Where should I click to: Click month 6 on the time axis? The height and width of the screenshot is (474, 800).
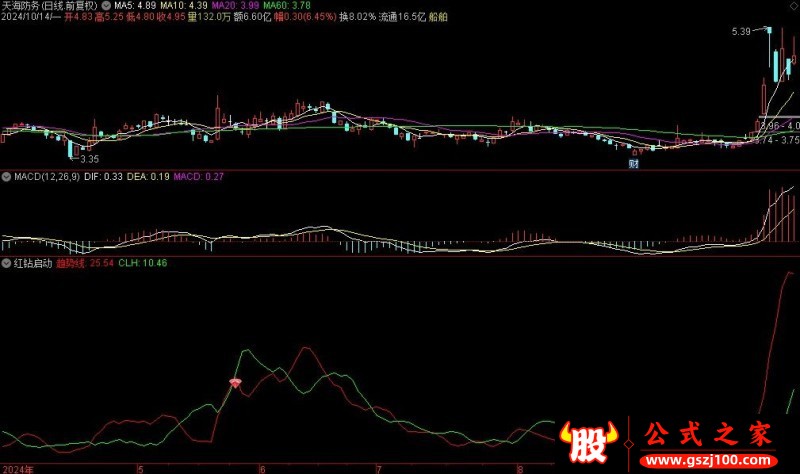click(262, 469)
